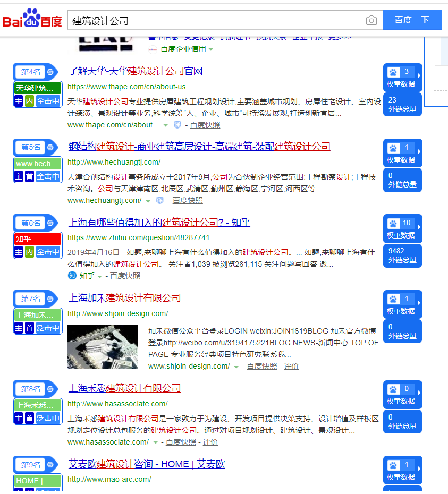448x494 pixels.
Task: Open the 钢结构建筑设计-商业建筑高层设计 result title
Action: 199,147
